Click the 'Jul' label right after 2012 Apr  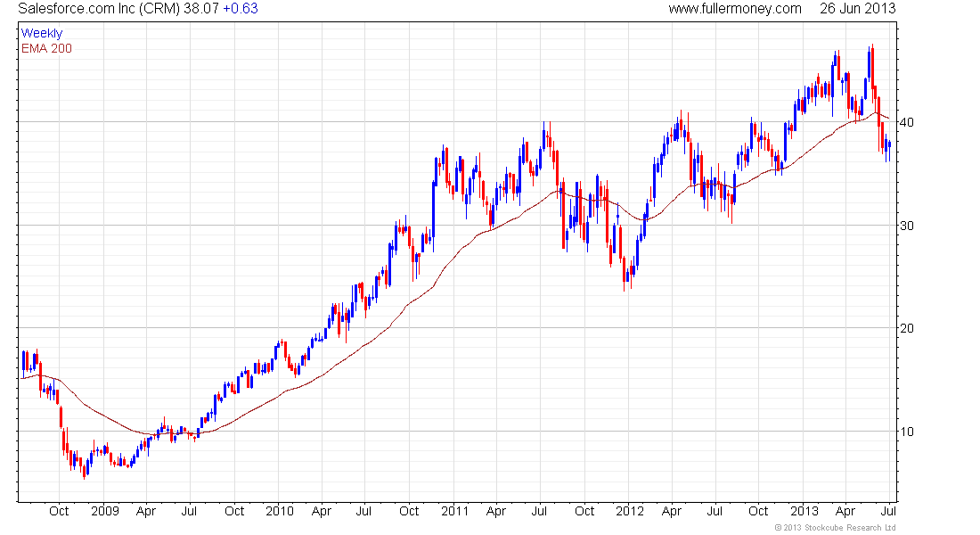(715, 511)
